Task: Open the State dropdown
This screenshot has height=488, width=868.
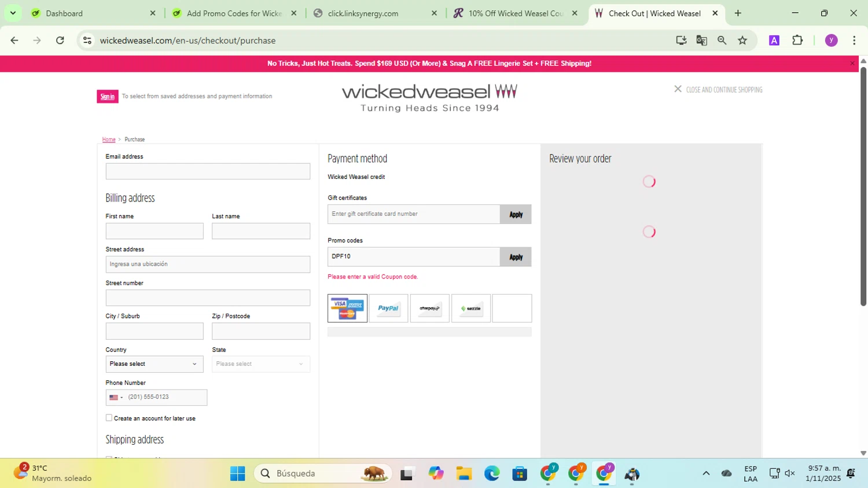Action: (x=261, y=364)
